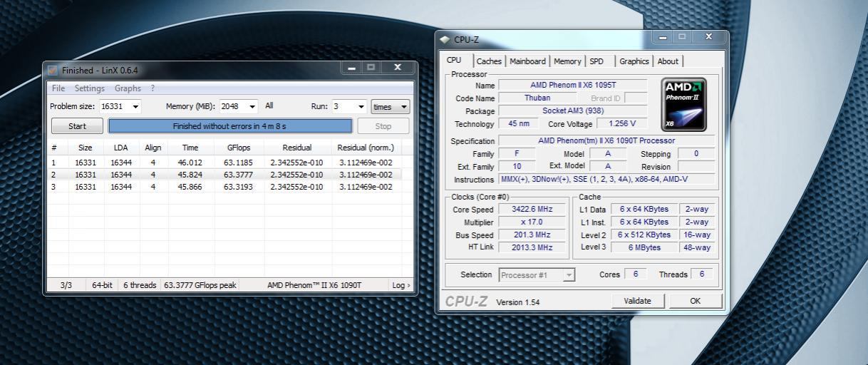The height and width of the screenshot is (365, 868).
Task: Switch to the Graphics tab in CPU-Z
Action: [x=634, y=61]
